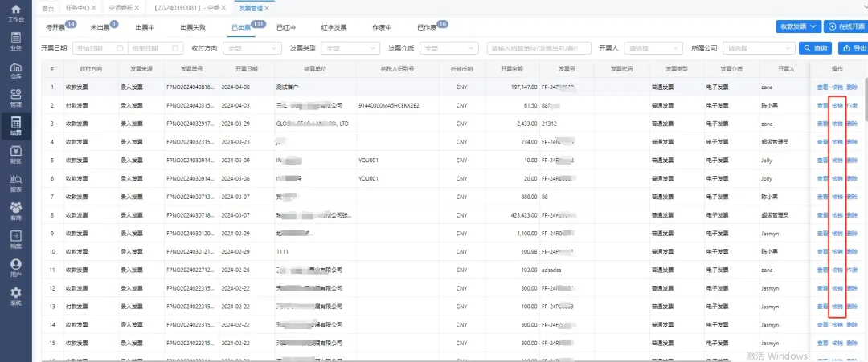Open the 仓库 warehouse sidebar module
The width and height of the screenshot is (868, 362).
pyautogui.click(x=16, y=70)
